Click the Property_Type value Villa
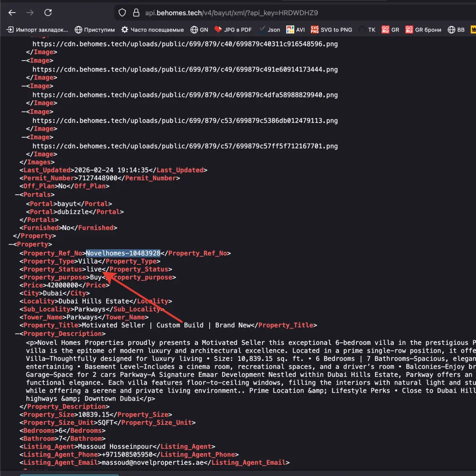 [88, 261]
